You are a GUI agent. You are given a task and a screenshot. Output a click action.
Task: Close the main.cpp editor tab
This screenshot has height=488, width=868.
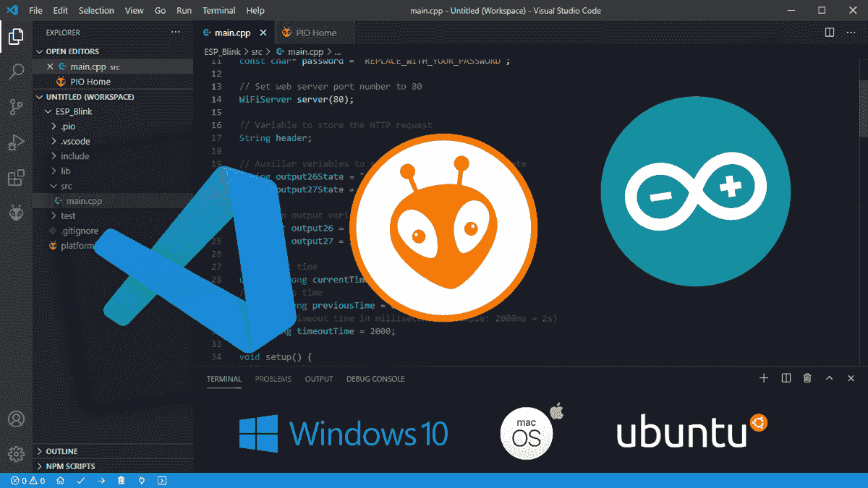(x=263, y=33)
